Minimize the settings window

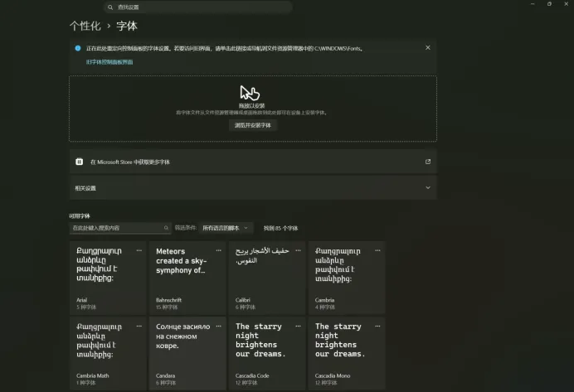[533, 4]
